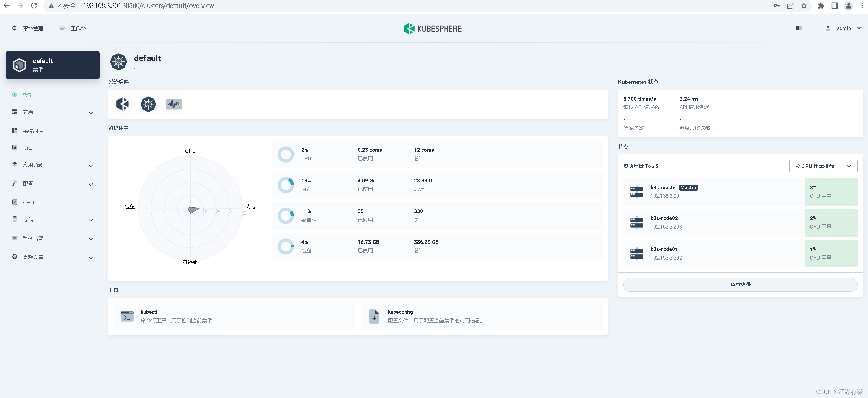Viewport: 868px width, 398px height.
Task: Expand the admin account dropdown
Action: point(844,28)
